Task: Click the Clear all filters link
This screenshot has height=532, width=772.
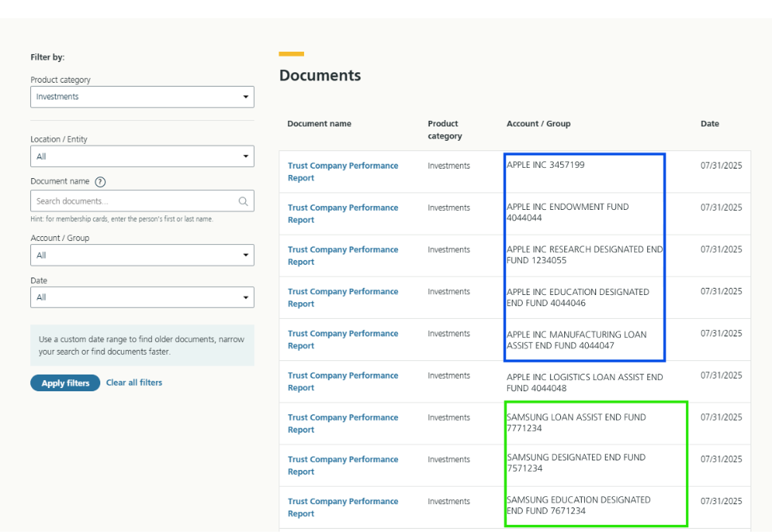Action: [134, 382]
